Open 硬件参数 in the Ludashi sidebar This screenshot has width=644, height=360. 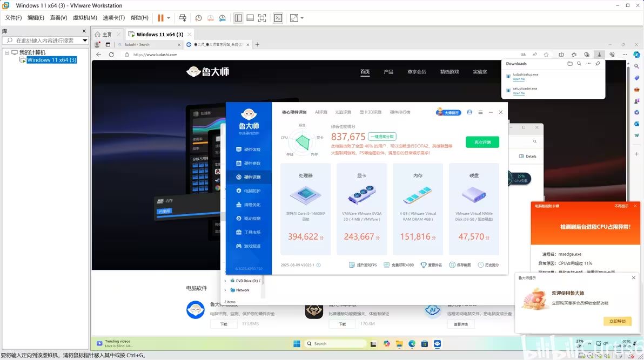point(249,164)
